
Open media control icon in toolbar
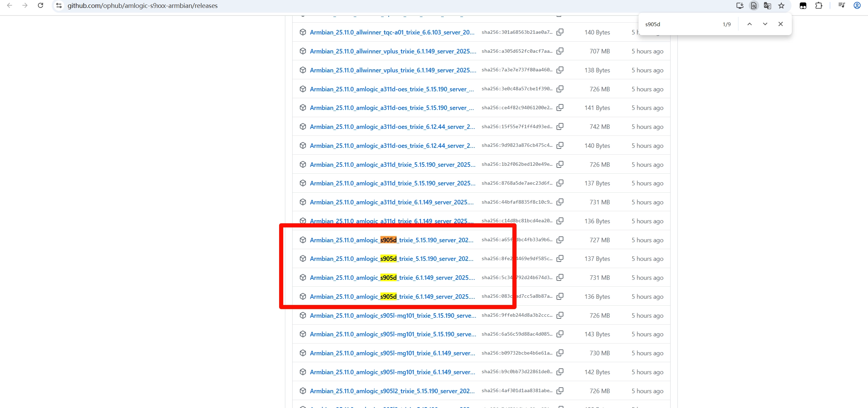pos(841,6)
